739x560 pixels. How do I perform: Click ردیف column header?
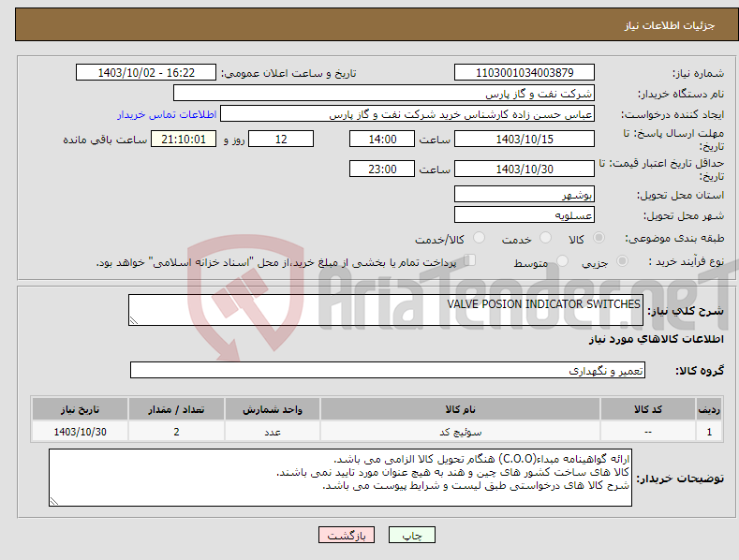[709, 409]
